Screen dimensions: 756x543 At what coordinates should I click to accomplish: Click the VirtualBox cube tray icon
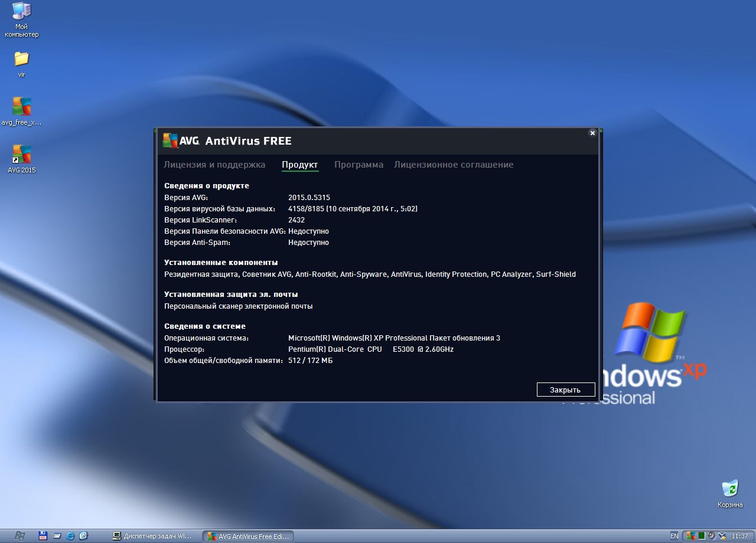(x=722, y=536)
